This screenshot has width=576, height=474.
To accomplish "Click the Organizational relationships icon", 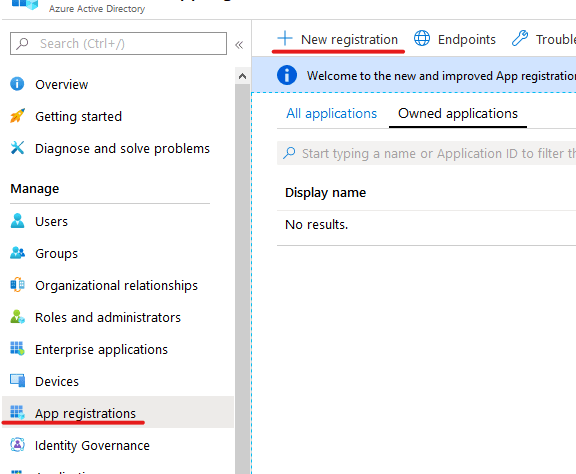I will coord(17,285).
